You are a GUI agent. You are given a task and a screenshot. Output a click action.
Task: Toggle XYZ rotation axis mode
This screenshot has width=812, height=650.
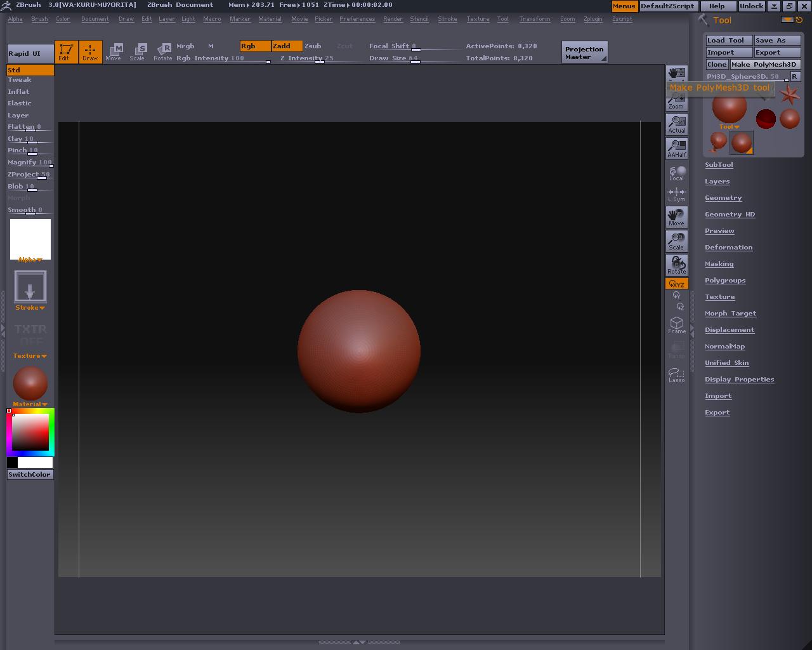(677, 284)
